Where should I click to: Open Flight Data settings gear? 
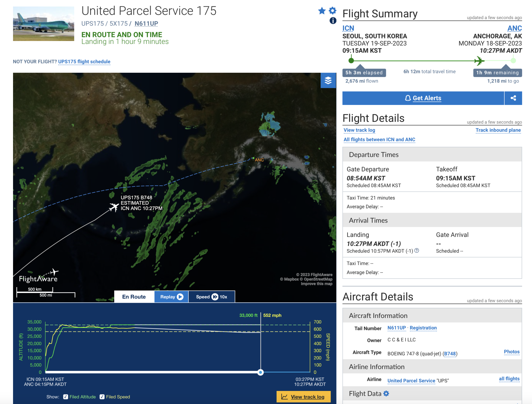click(386, 393)
